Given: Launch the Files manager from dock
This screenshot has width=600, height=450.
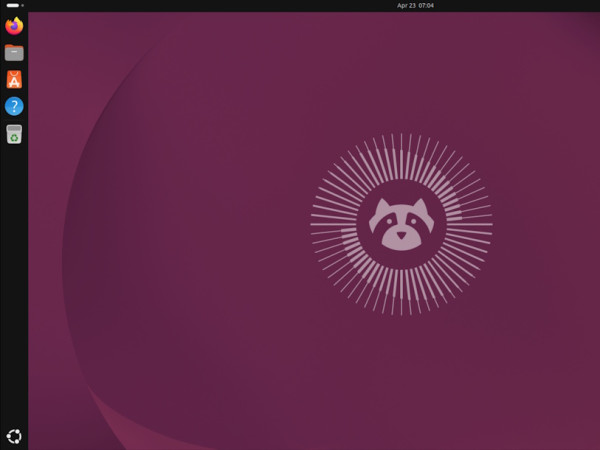Looking at the screenshot, I should [x=14, y=53].
